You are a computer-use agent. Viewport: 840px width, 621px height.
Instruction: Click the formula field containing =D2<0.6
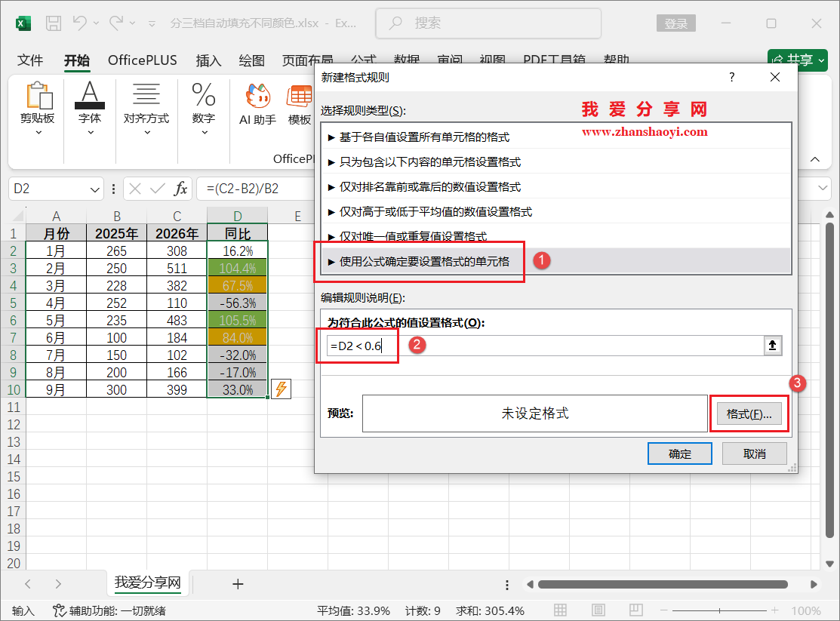(545, 346)
